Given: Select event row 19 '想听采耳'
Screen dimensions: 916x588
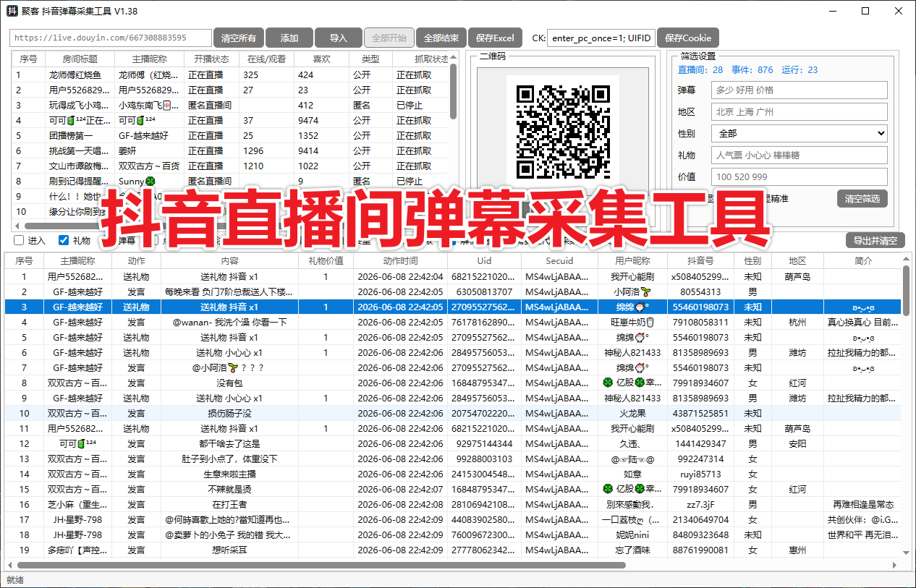Looking at the screenshot, I should 454,550.
